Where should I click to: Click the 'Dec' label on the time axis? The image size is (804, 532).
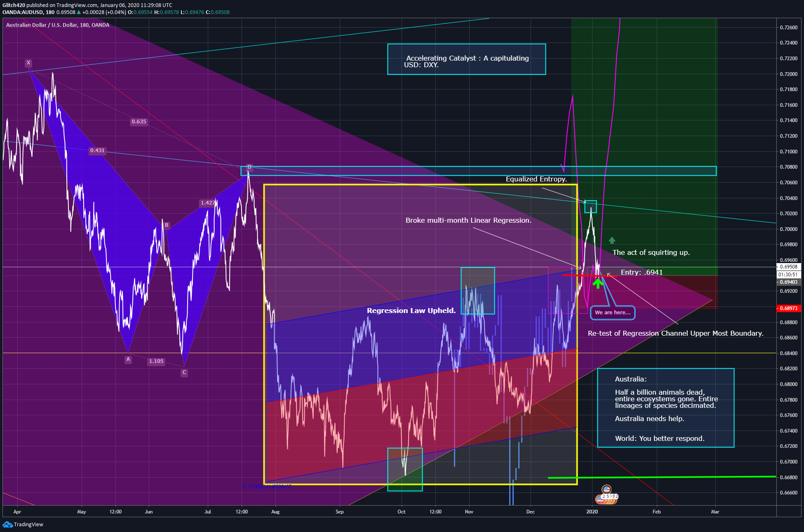[531, 512]
